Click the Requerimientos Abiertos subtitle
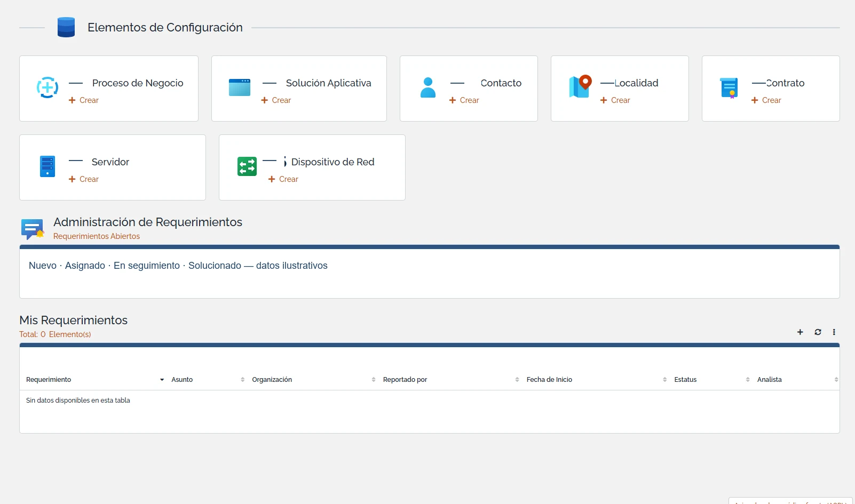The image size is (855, 504). pos(97,236)
